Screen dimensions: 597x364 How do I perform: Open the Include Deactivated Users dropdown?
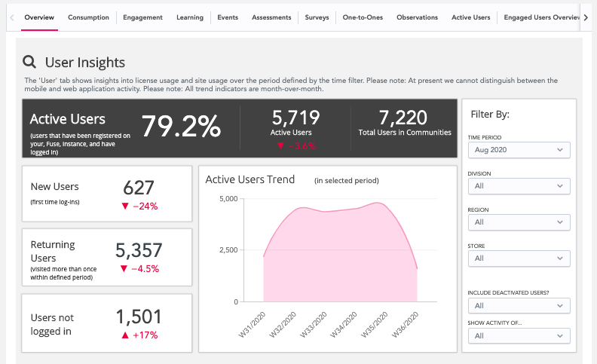(519, 305)
